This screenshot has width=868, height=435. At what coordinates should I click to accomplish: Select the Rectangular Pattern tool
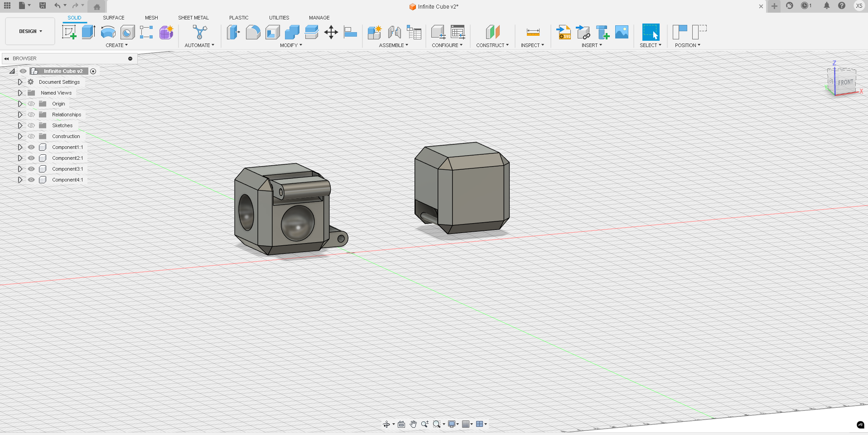click(146, 32)
